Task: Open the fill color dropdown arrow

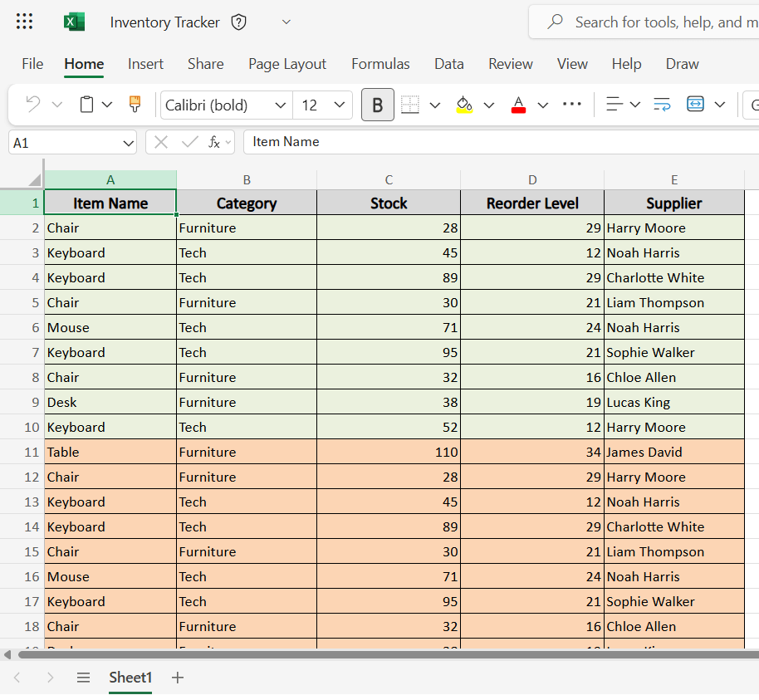Action: (489, 105)
